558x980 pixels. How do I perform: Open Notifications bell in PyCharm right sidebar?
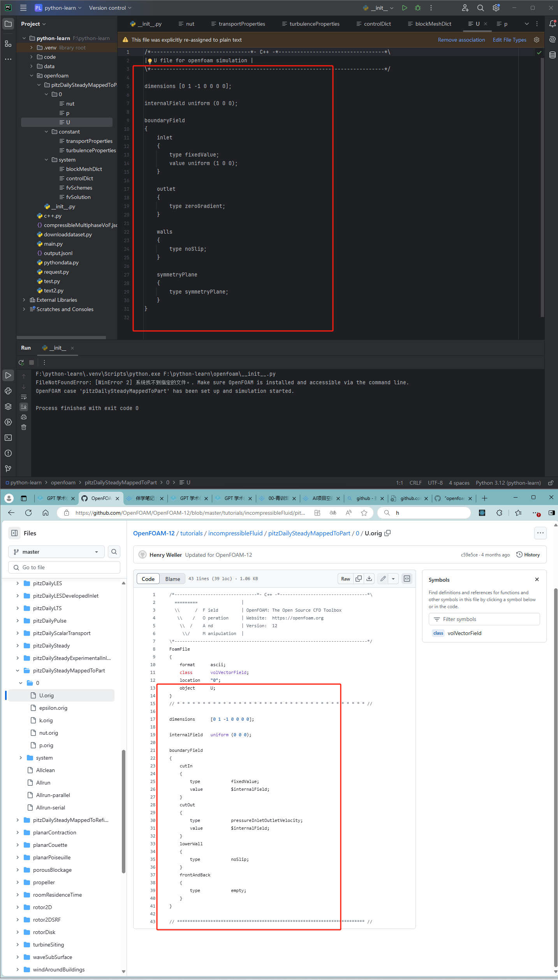552,24
